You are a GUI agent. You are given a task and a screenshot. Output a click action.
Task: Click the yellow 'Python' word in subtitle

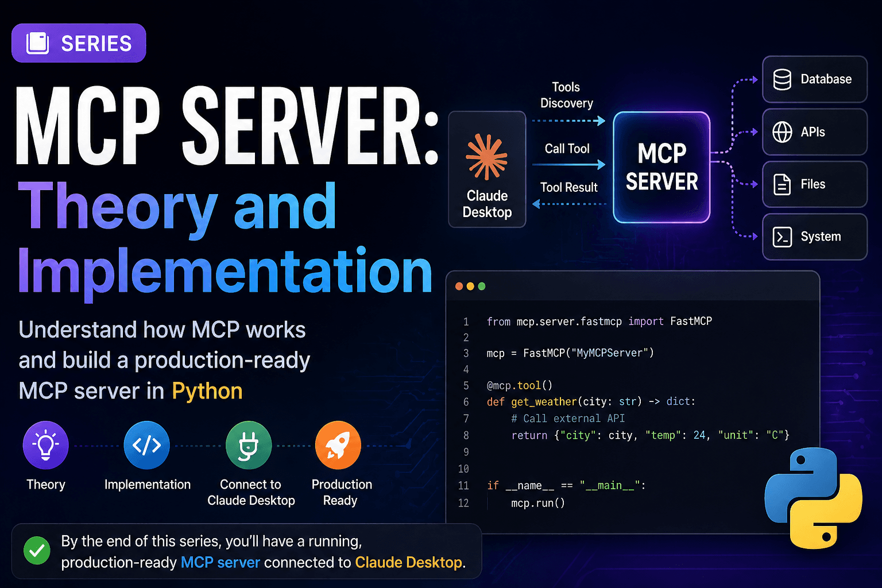tap(207, 391)
